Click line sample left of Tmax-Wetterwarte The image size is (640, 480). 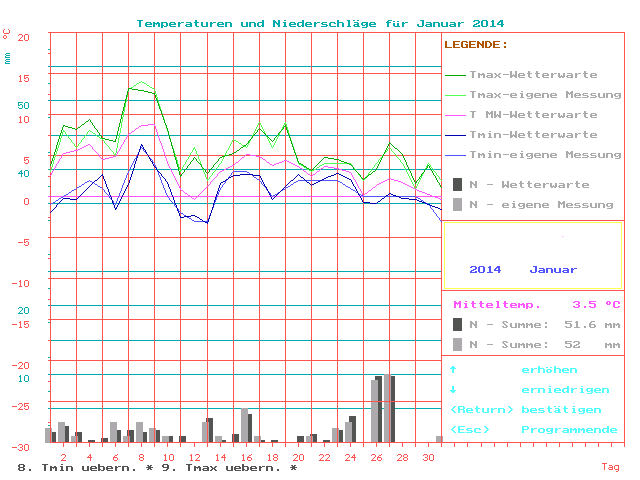point(456,75)
